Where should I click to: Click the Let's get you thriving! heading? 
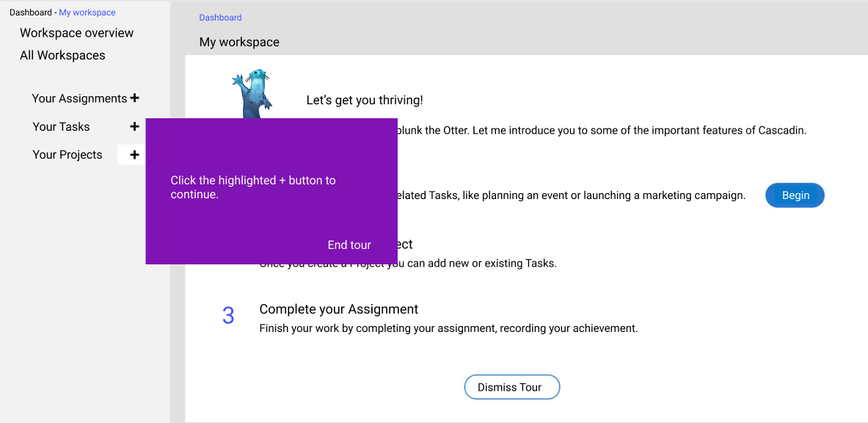tap(365, 101)
